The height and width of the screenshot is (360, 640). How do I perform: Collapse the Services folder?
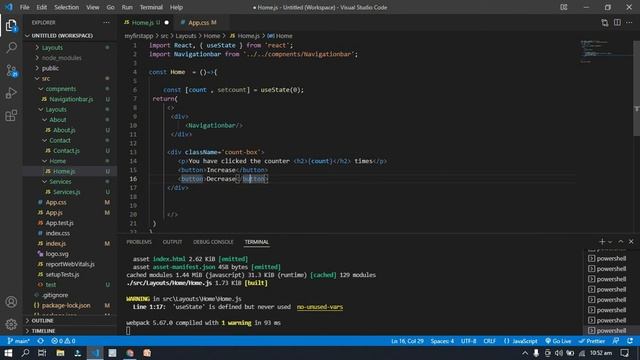pos(60,182)
